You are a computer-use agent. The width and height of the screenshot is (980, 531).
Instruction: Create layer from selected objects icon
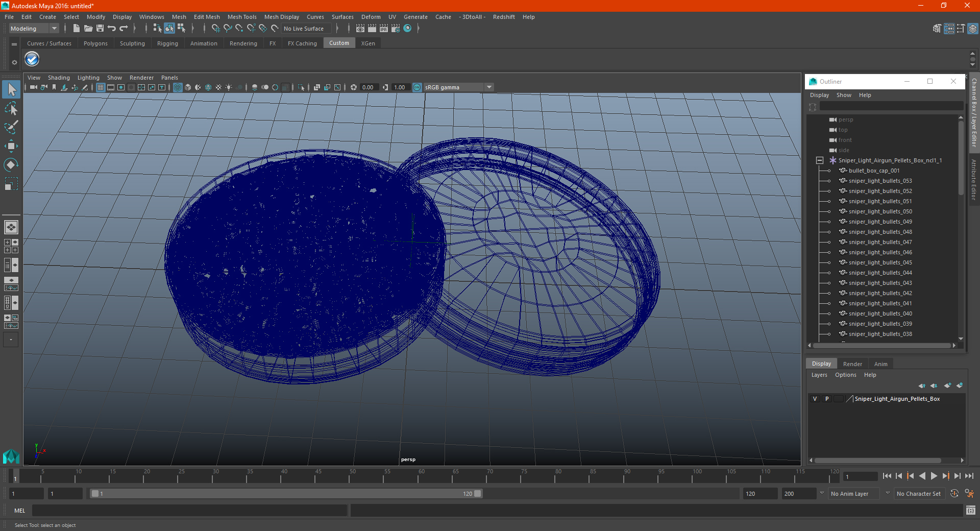coord(960,385)
